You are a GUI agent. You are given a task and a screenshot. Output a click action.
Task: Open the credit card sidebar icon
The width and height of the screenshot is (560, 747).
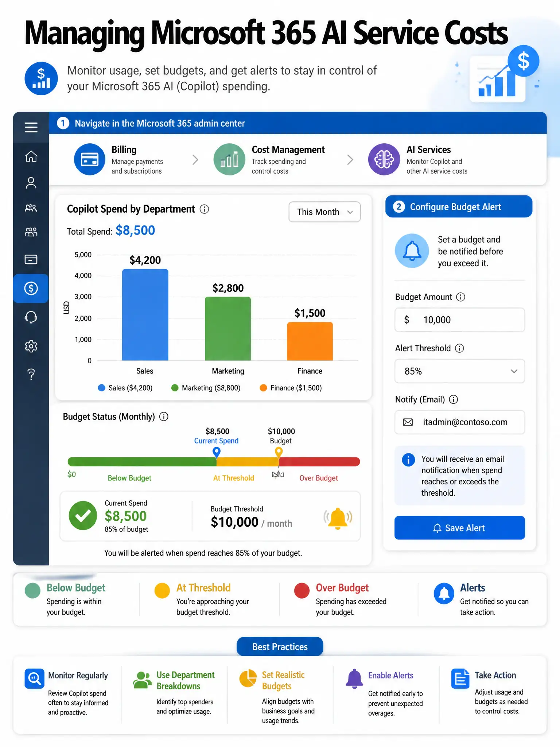[x=31, y=259]
